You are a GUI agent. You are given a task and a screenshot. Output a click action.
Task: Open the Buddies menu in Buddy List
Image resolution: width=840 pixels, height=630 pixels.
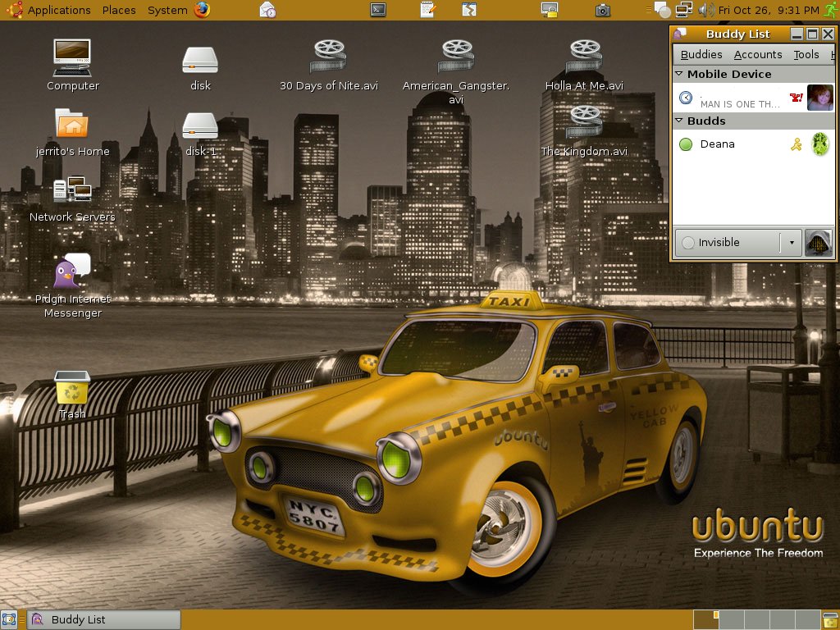(701, 54)
